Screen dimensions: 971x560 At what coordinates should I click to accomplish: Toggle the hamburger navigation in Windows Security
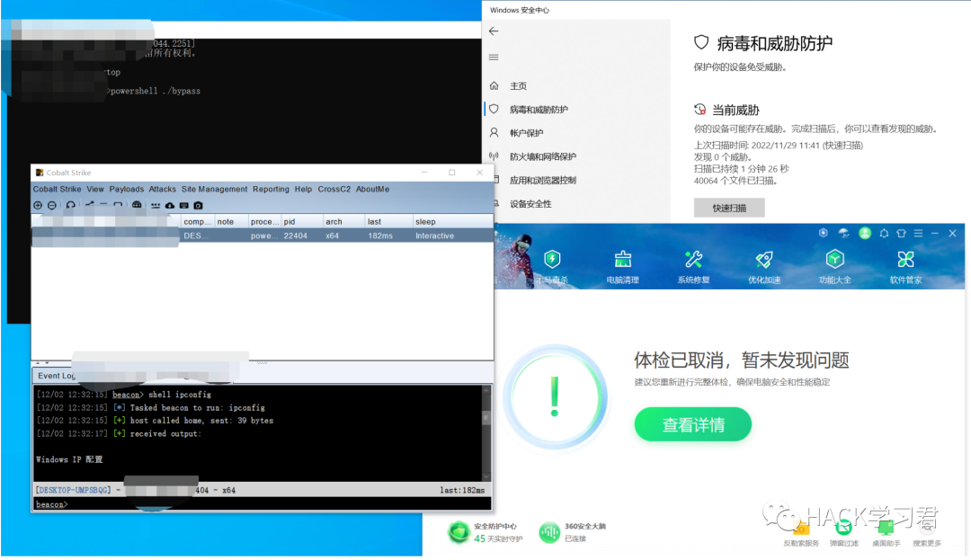pyautogui.click(x=494, y=57)
